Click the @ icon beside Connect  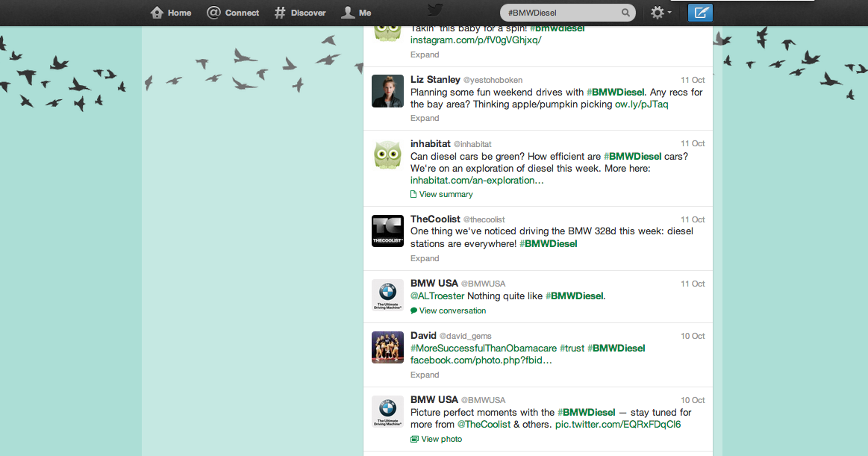click(x=213, y=12)
